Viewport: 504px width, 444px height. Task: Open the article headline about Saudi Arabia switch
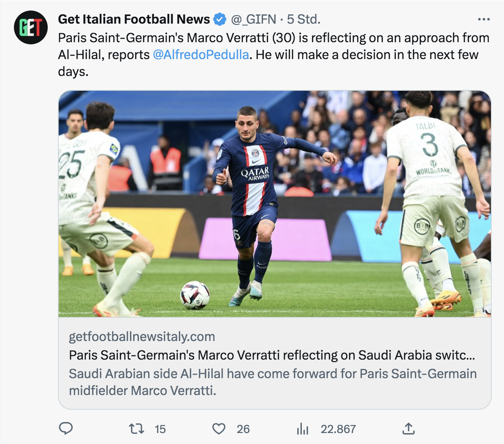click(272, 355)
